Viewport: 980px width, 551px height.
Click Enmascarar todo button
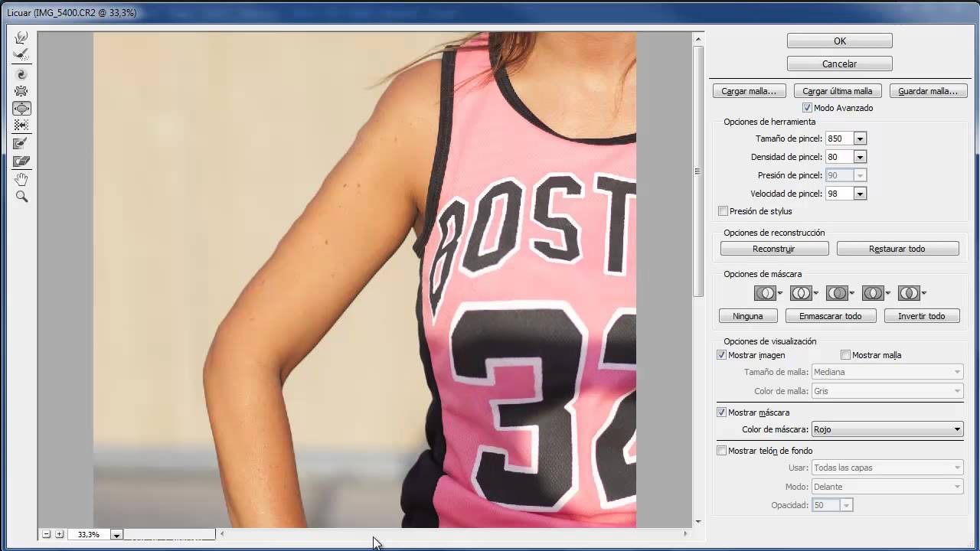click(831, 316)
